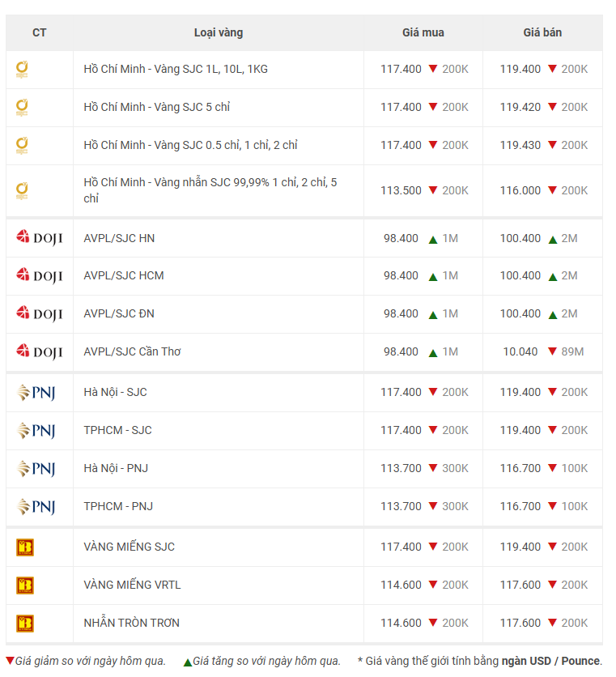
Task: Click the SJC logo in the Vàng SJC 5 chỉ row
Action: [22, 107]
